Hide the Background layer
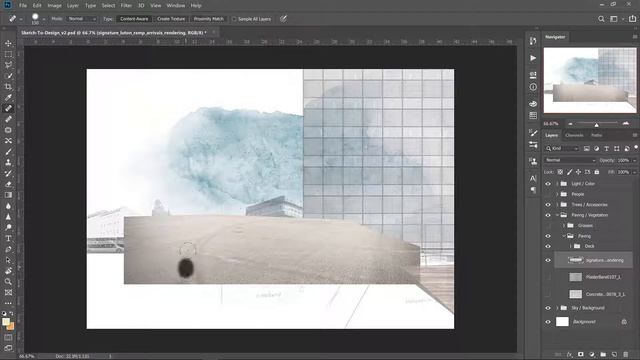This screenshot has width=640, height=360. pos(548,322)
